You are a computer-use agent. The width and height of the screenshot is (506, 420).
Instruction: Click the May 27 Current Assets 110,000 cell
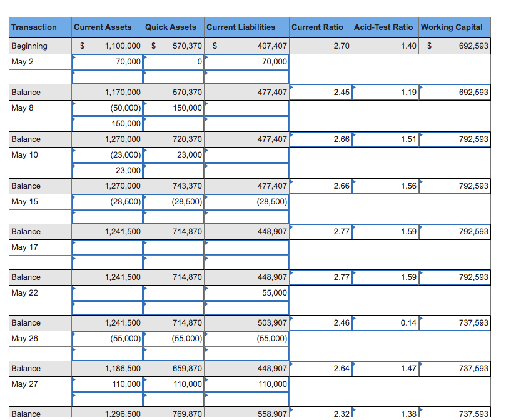108,384
